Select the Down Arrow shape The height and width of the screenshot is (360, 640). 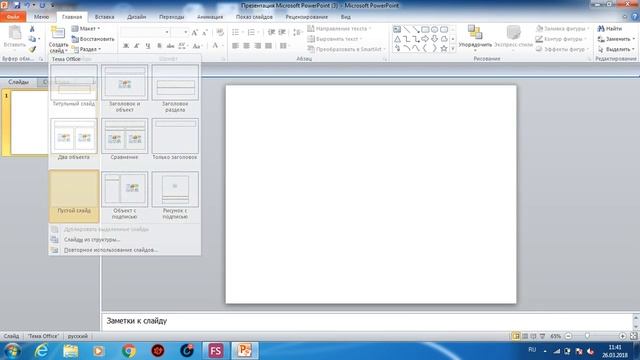(434, 39)
